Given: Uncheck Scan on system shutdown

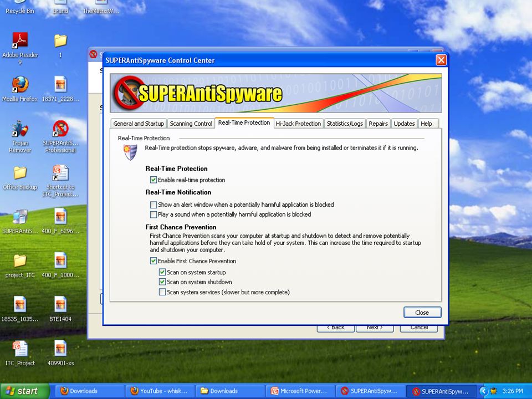Looking at the screenshot, I should tap(162, 282).
